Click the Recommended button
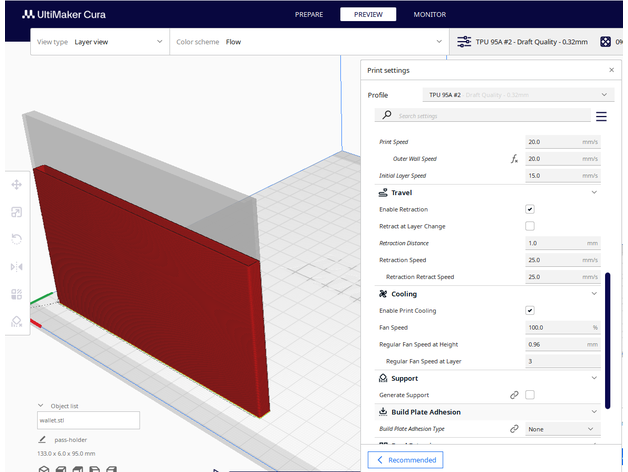The width and height of the screenshot is (628, 472). click(405, 460)
